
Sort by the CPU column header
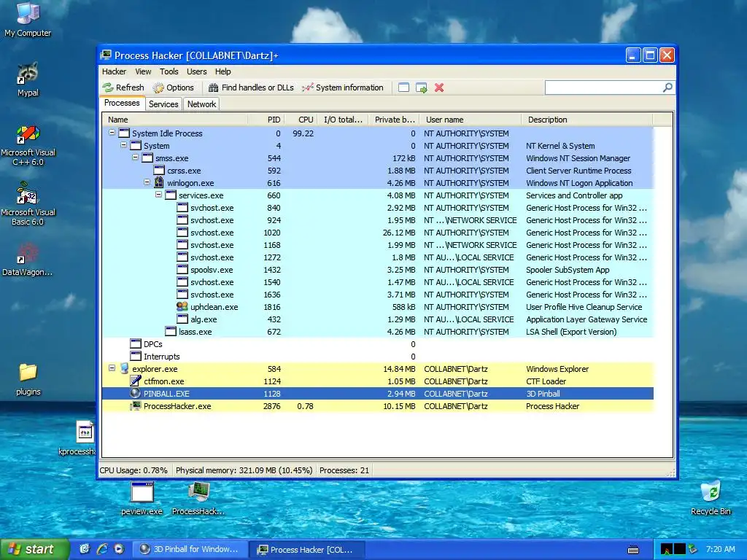[x=300, y=120]
